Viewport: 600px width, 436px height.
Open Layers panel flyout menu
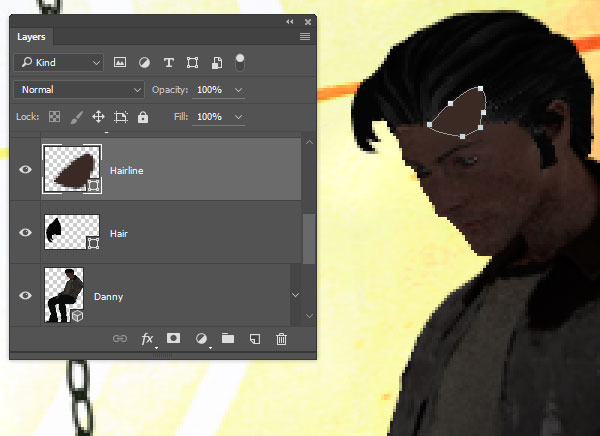(x=305, y=37)
